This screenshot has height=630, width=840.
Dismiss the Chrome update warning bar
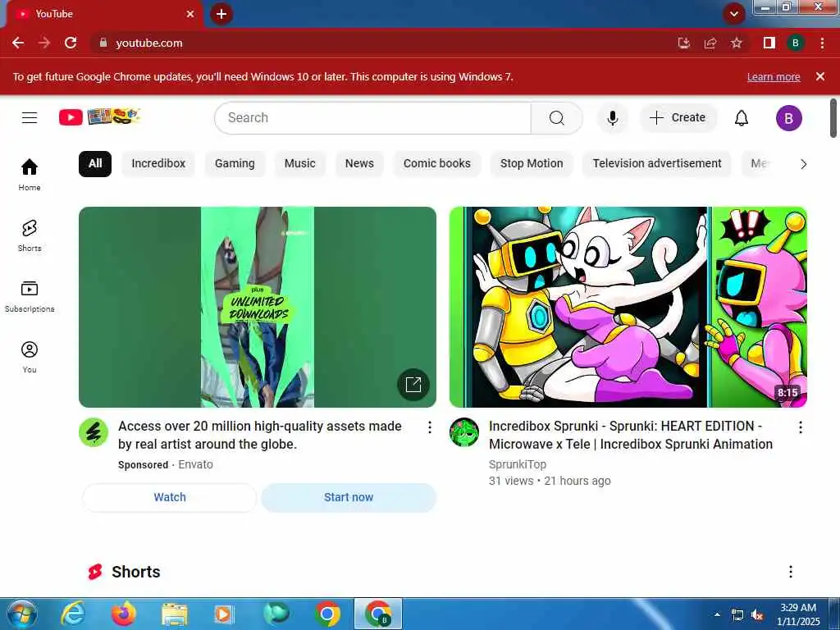[x=819, y=76]
